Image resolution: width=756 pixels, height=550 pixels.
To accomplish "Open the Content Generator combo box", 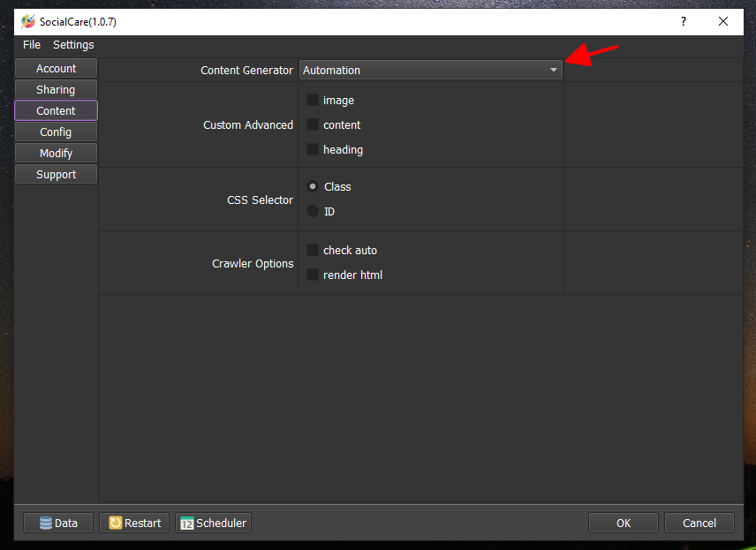I will [x=431, y=70].
